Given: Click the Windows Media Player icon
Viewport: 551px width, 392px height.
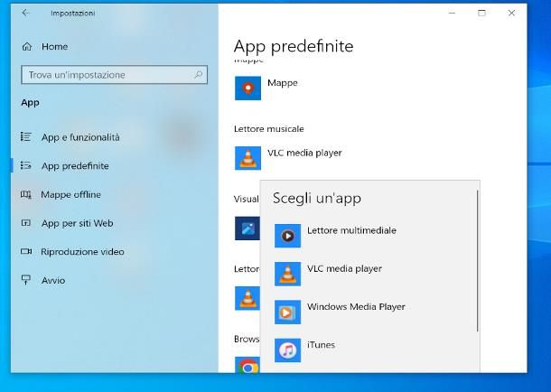Looking at the screenshot, I should [287, 312].
